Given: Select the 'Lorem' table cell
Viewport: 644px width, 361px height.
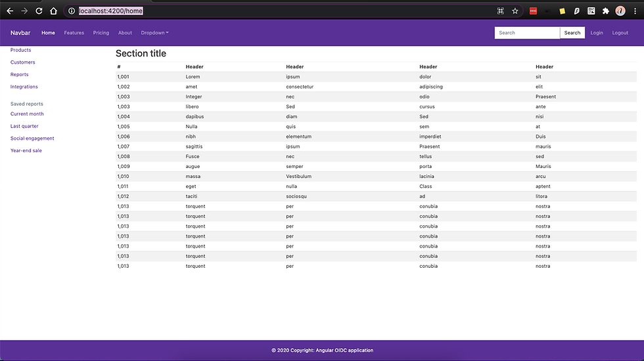Looking at the screenshot, I should [x=193, y=77].
